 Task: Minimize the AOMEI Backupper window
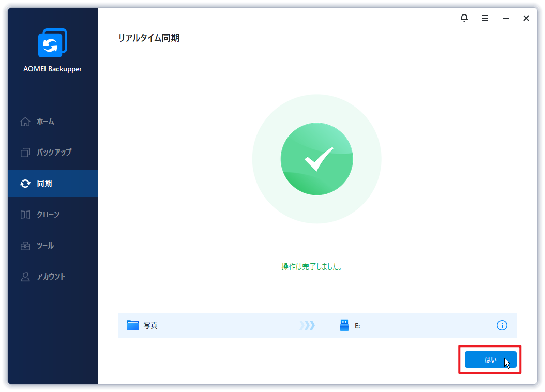[x=506, y=18]
